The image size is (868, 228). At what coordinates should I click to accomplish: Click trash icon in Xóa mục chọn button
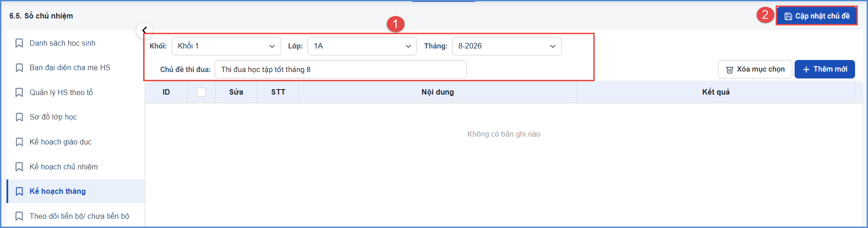coord(729,70)
